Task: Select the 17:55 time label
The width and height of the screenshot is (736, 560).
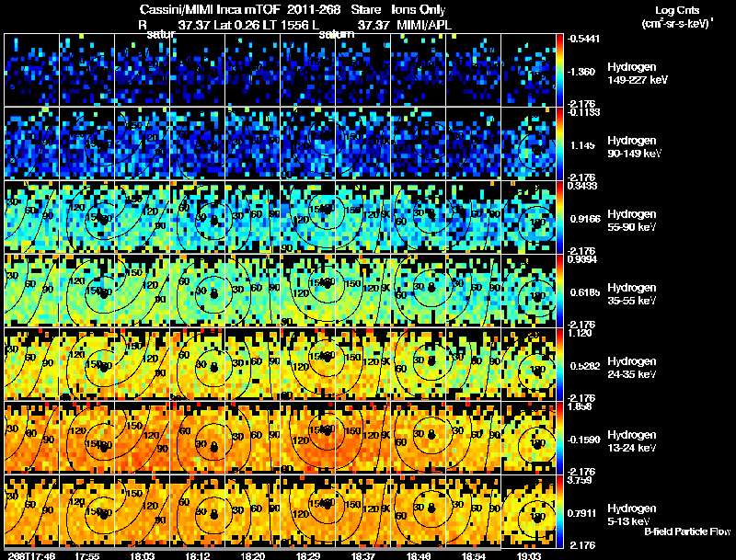Action: pos(86,555)
